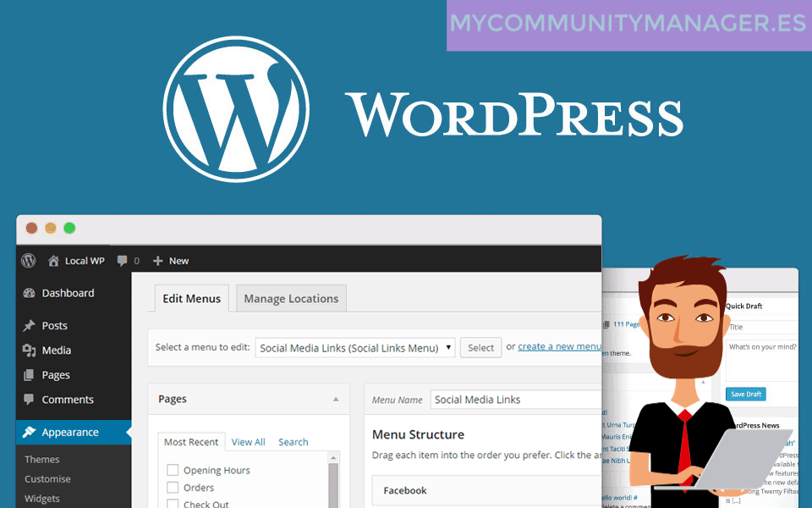
Task: Click the orange minimize window dot
Action: 51,228
